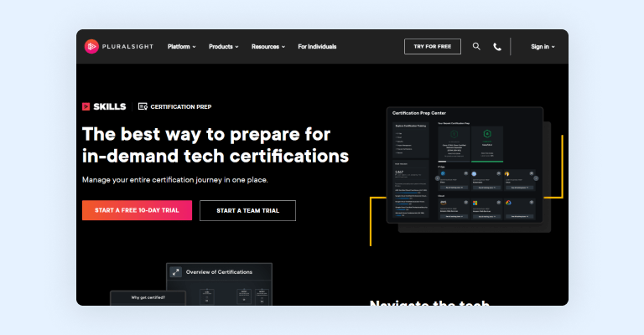Click the green progress bar in Certification Prep Center
The image size is (644, 335).
[487, 162]
